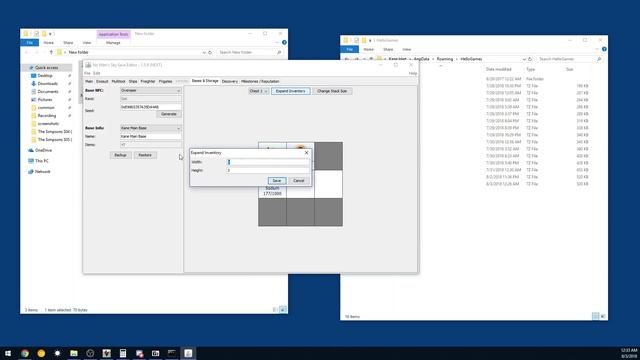The width and height of the screenshot is (640, 360).
Task: Open the common folder in sidebar
Action: point(46,108)
